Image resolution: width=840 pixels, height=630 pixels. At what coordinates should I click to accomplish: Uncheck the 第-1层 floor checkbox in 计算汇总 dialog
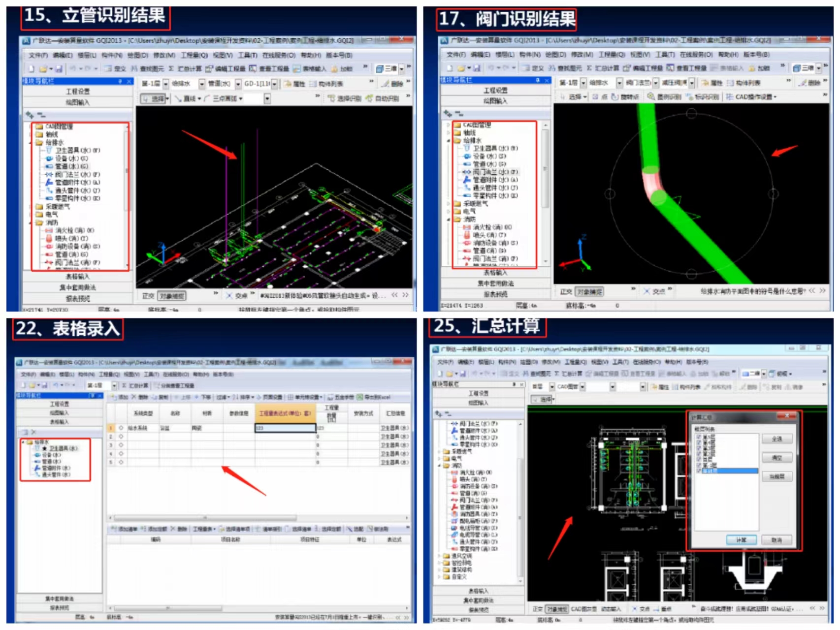tap(699, 465)
